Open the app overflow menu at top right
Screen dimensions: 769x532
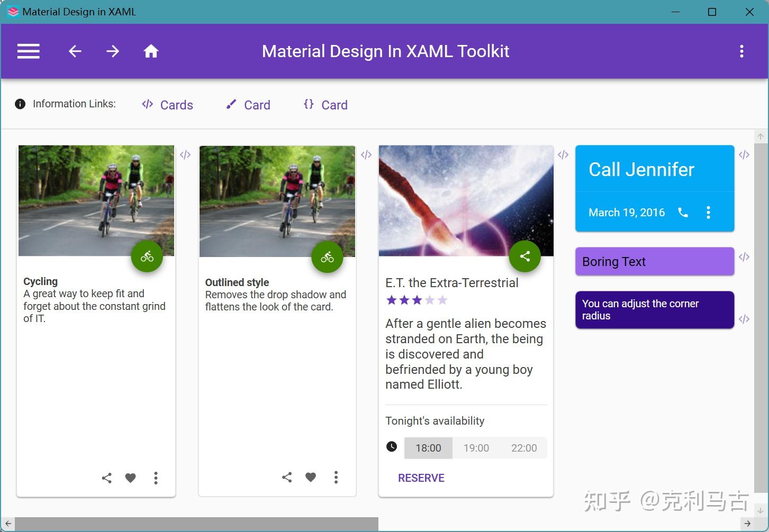[741, 51]
